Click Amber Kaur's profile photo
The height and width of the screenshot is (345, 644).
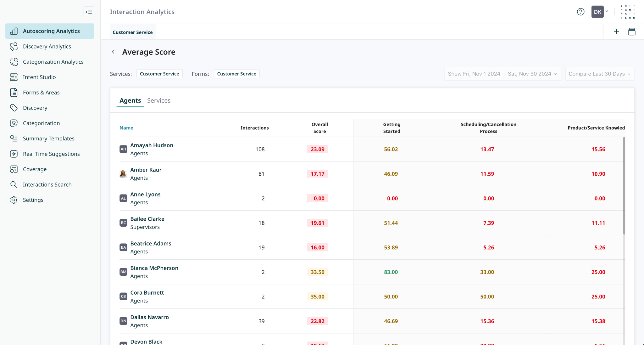(x=123, y=174)
